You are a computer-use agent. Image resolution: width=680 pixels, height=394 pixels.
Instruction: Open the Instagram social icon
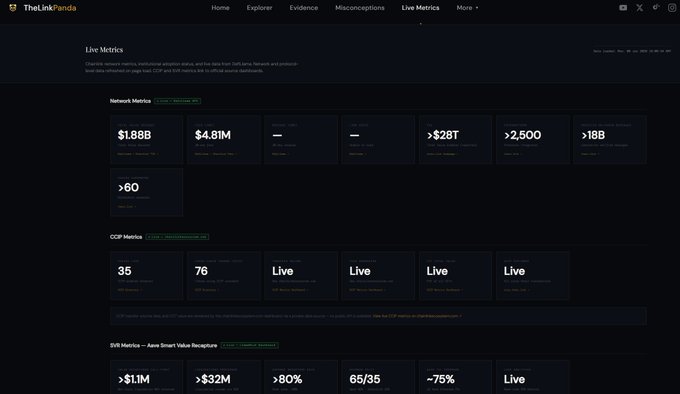pyautogui.click(x=672, y=8)
